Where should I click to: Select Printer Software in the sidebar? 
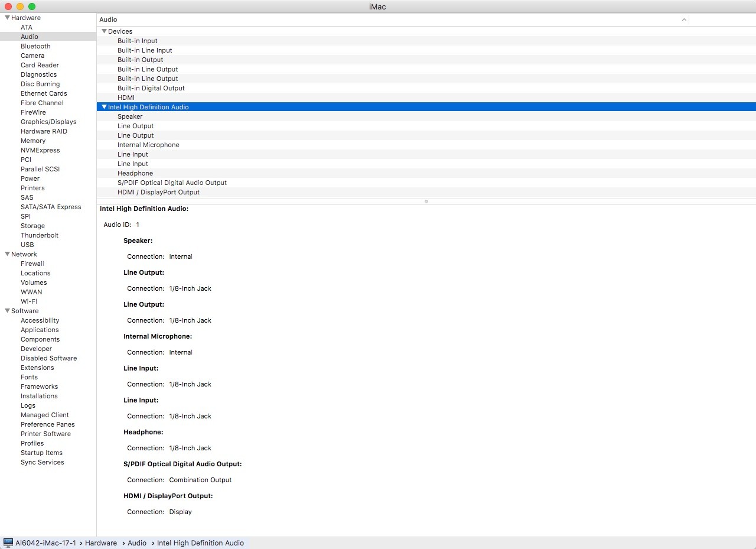45,434
